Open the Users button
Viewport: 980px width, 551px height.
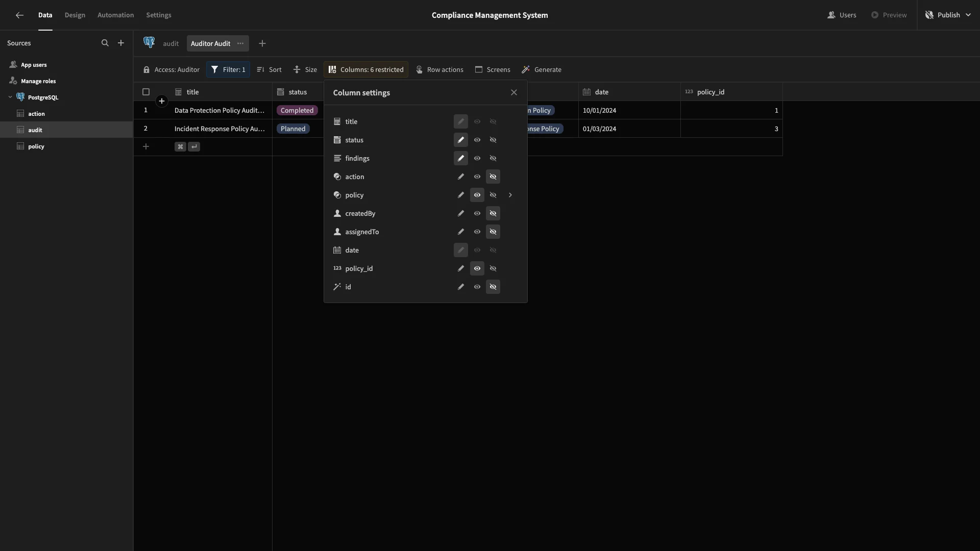tap(842, 15)
